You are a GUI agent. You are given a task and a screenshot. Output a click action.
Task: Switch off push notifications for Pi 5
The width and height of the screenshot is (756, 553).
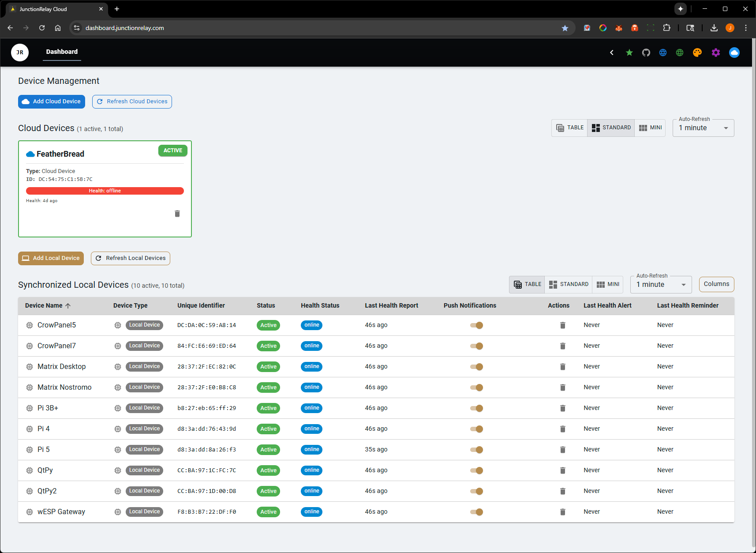point(476,450)
